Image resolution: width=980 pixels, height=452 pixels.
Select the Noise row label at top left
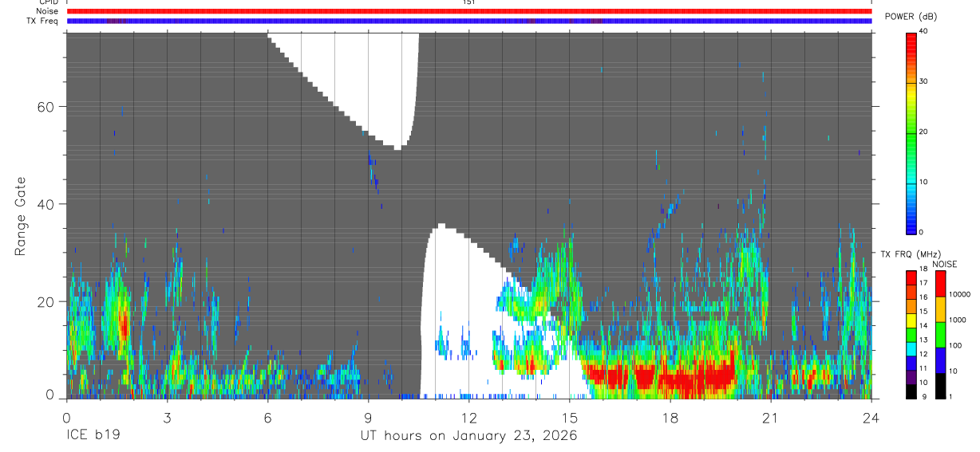(47, 11)
